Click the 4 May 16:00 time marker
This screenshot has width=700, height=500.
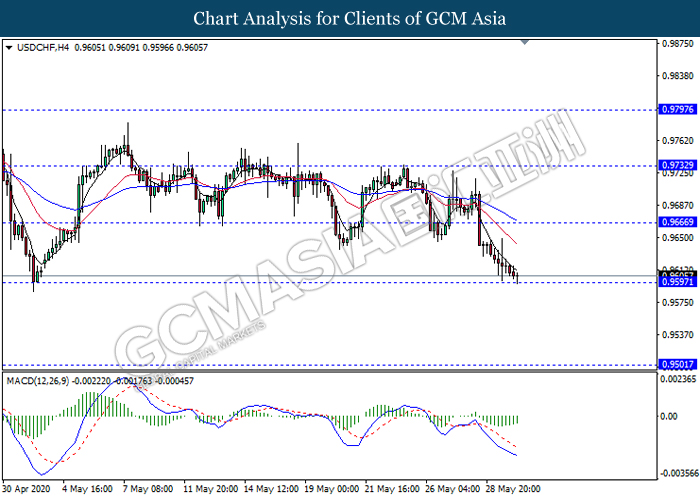click(x=88, y=489)
